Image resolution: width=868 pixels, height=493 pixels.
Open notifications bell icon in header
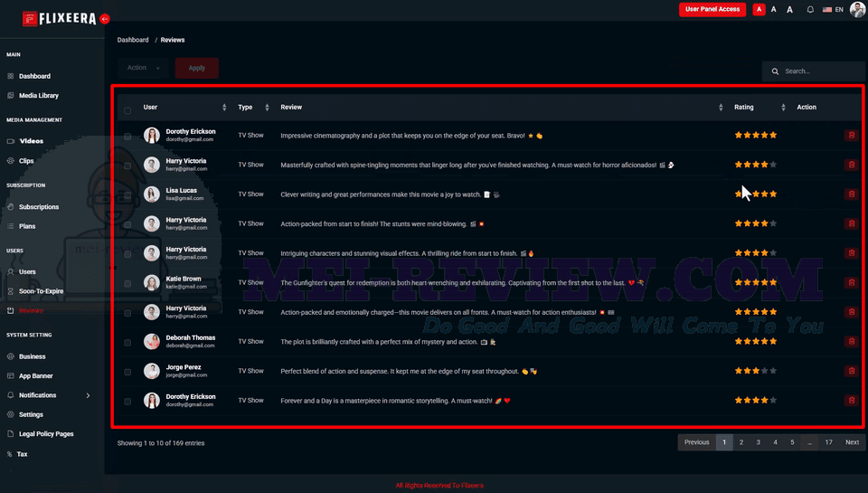[810, 9]
